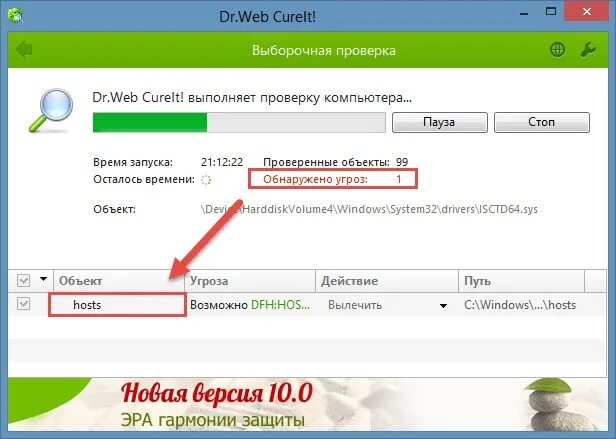Click the green back arrow icon
Image resolution: width=616 pixels, height=439 pixels.
[x=24, y=50]
